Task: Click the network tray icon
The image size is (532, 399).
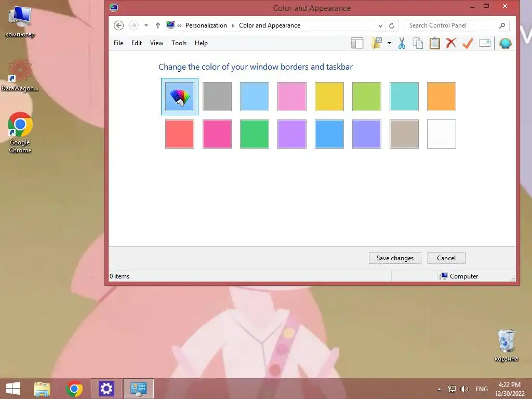Action: [x=452, y=389]
